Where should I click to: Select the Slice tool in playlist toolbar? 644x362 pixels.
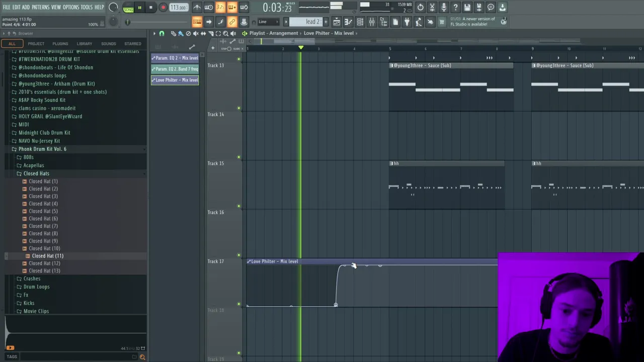pyautogui.click(x=211, y=33)
